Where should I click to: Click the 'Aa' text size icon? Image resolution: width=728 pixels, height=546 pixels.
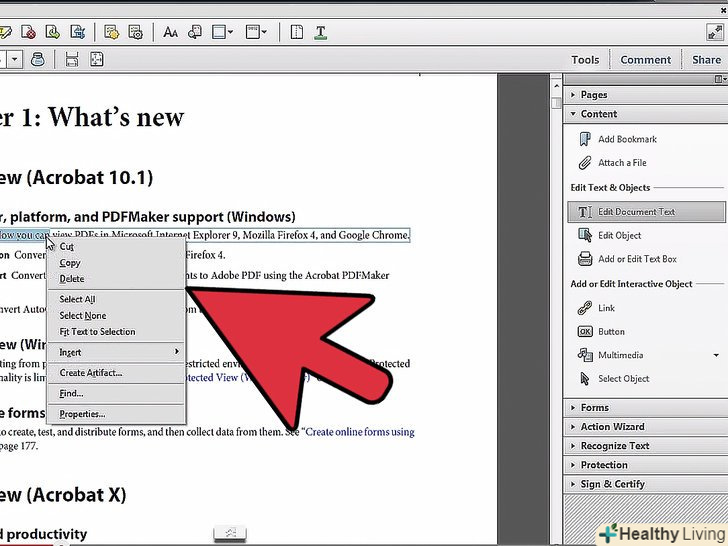click(x=170, y=32)
